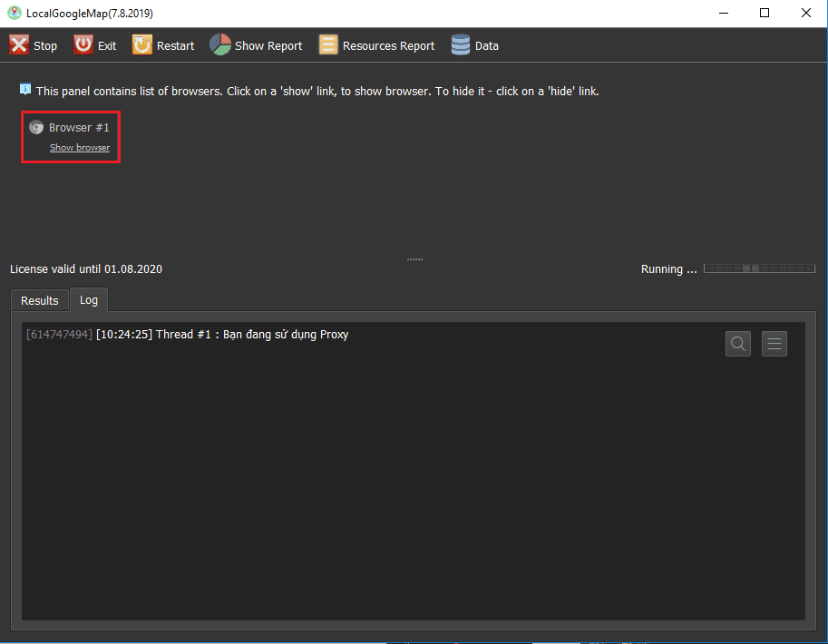
Task: Open the Data database view
Action: pyautogui.click(x=461, y=45)
